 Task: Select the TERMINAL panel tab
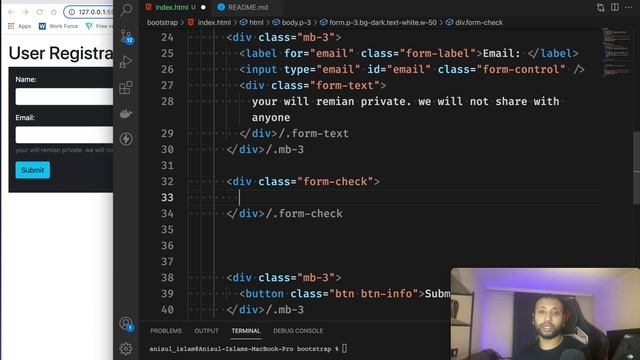pyautogui.click(x=246, y=331)
